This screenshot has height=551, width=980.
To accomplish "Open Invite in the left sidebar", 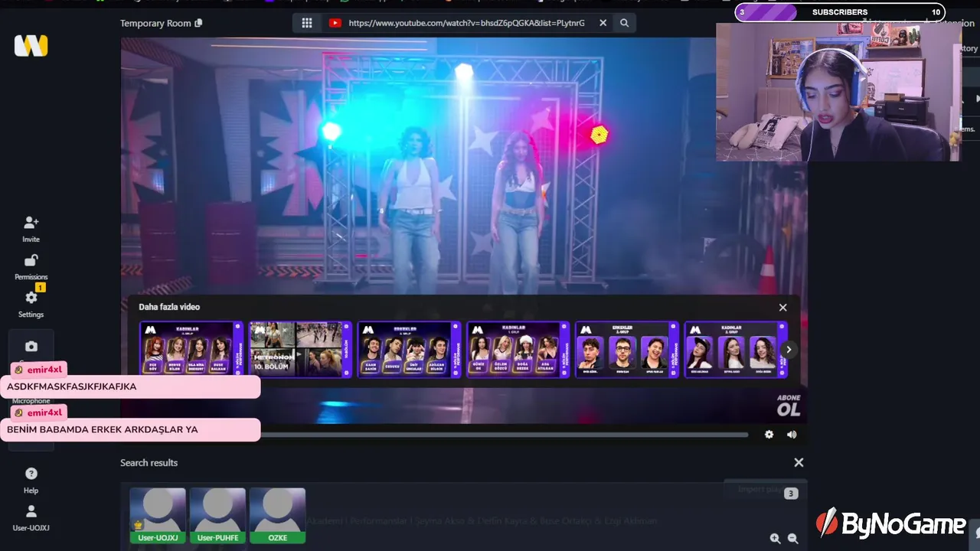I will pos(31,229).
